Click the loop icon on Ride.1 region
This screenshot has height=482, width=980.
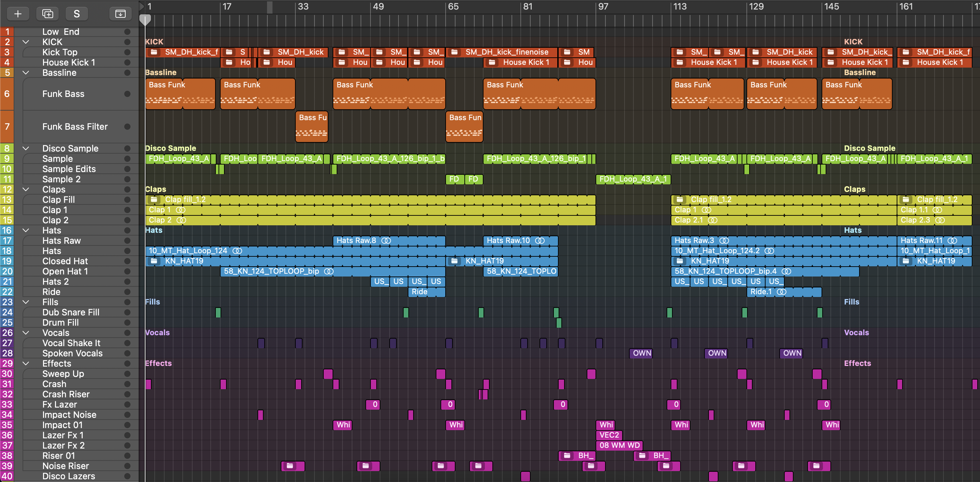point(781,292)
